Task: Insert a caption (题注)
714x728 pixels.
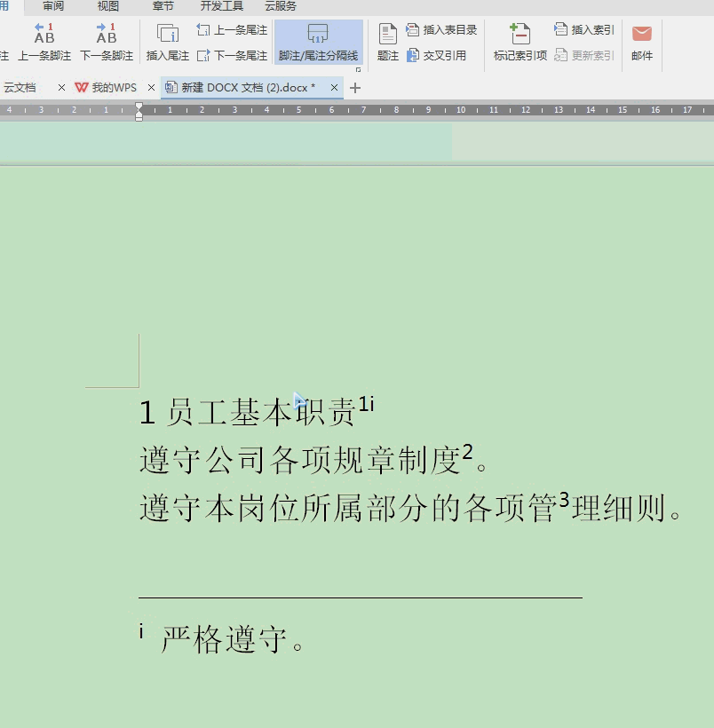Action: 387,43
